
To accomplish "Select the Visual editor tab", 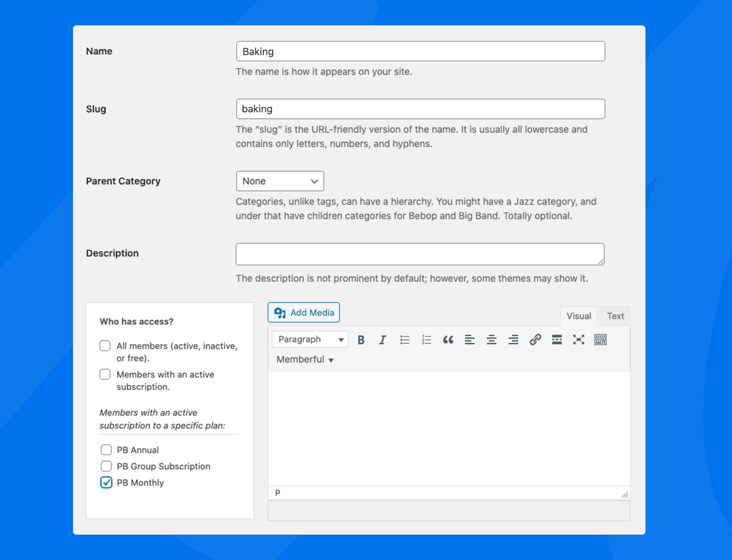I will click(579, 316).
